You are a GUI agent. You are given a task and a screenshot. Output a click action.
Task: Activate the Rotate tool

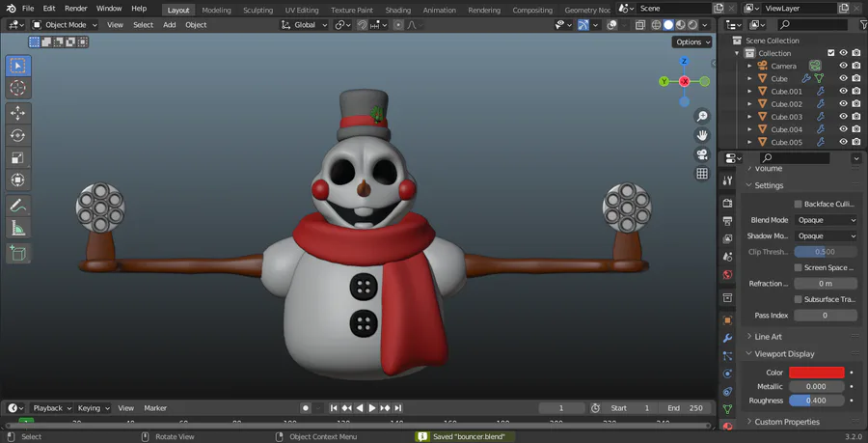click(x=17, y=136)
